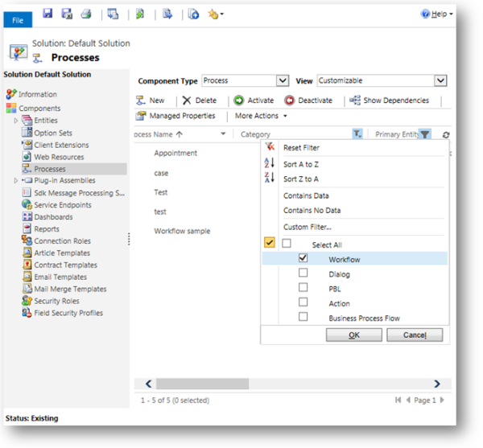This screenshot has height=448, width=483.
Task: Click the Save icon in top toolbar
Action: [47, 14]
